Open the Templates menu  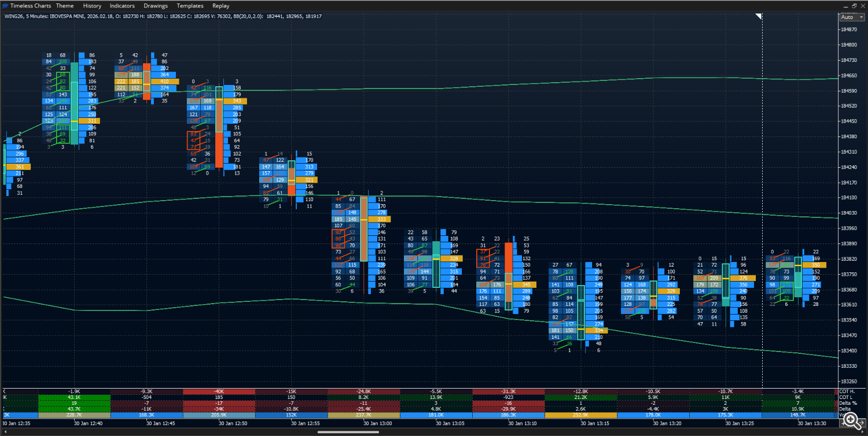coord(190,5)
